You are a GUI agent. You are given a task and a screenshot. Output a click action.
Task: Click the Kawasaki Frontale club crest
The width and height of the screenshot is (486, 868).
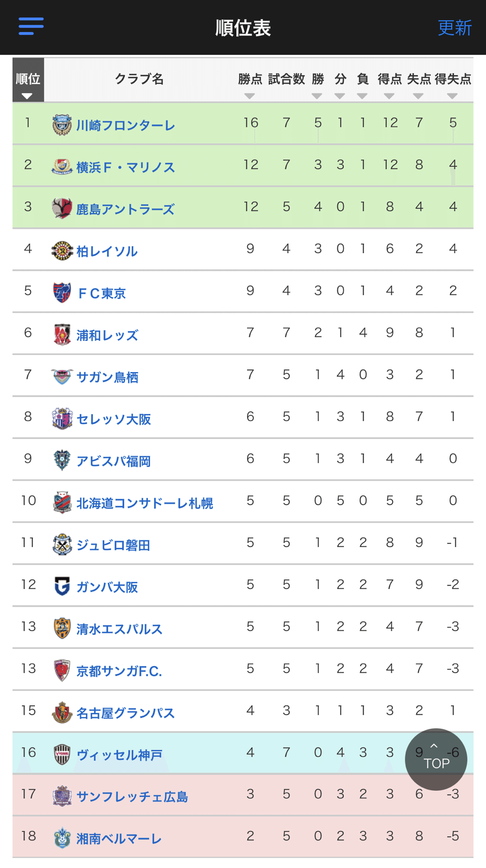[x=62, y=125]
